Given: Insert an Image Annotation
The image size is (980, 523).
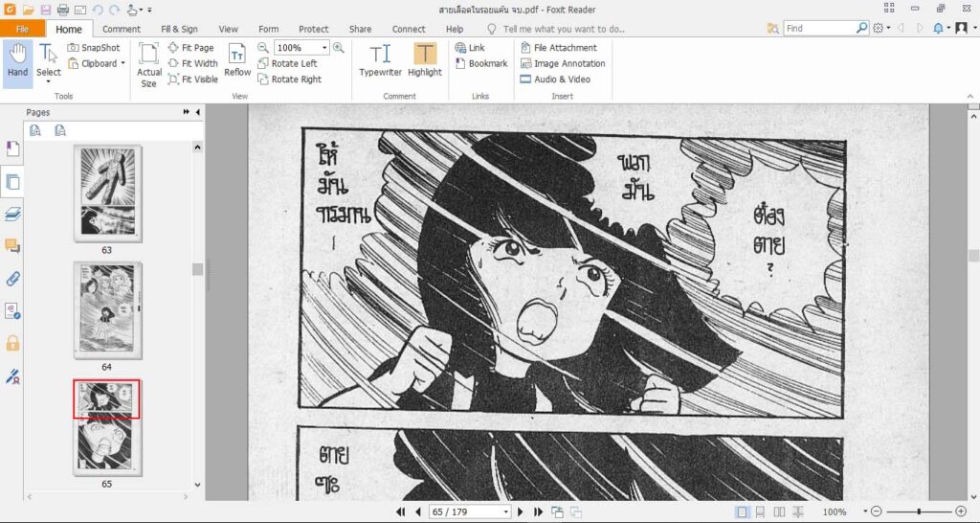Looking at the screenshot, I should pos(563,63).
